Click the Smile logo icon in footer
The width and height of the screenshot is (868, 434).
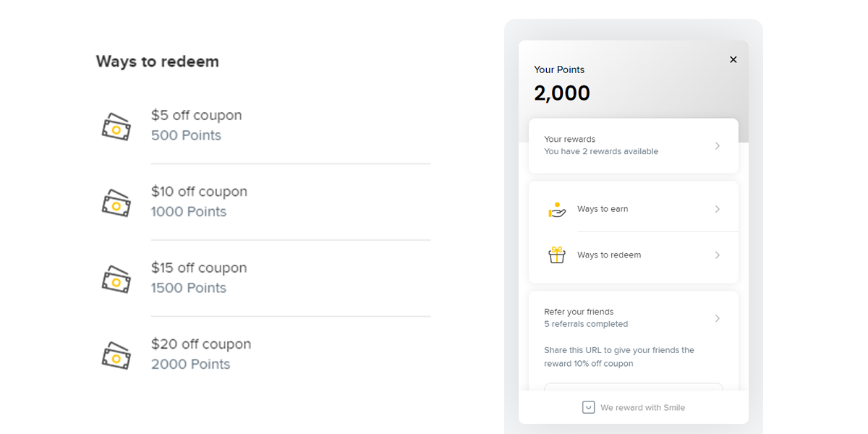[589, 407]
